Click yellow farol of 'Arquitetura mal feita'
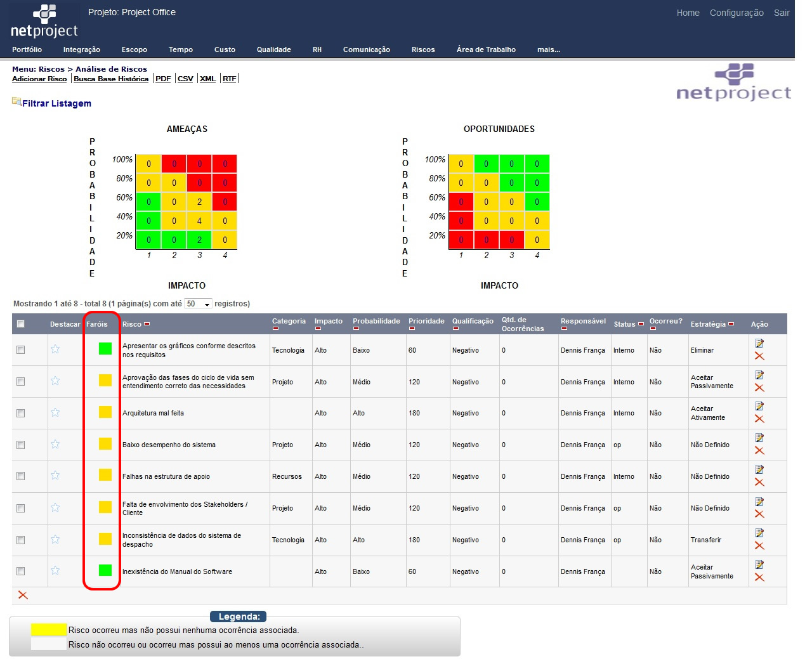The image size is (812, 659). pos(105,412)
